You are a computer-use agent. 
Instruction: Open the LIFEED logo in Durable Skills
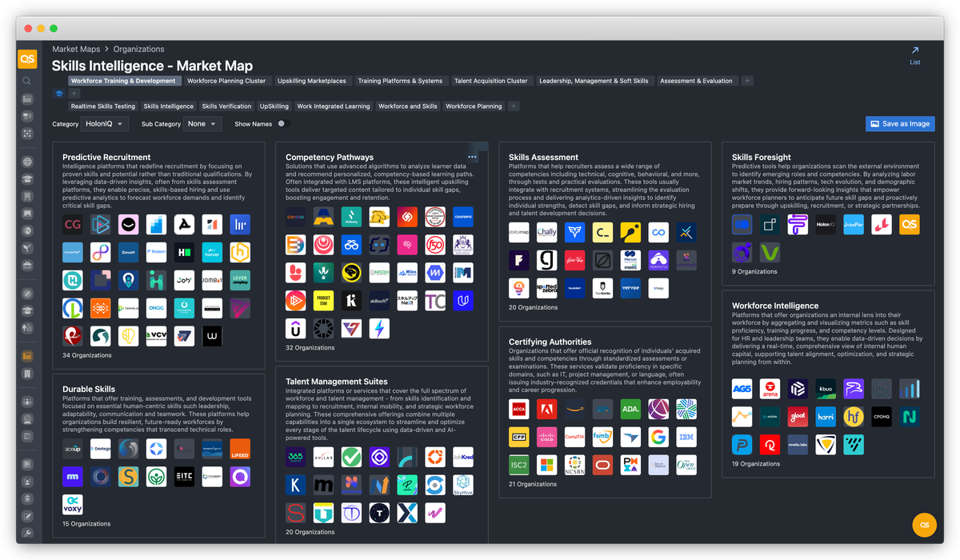(240, 450)
